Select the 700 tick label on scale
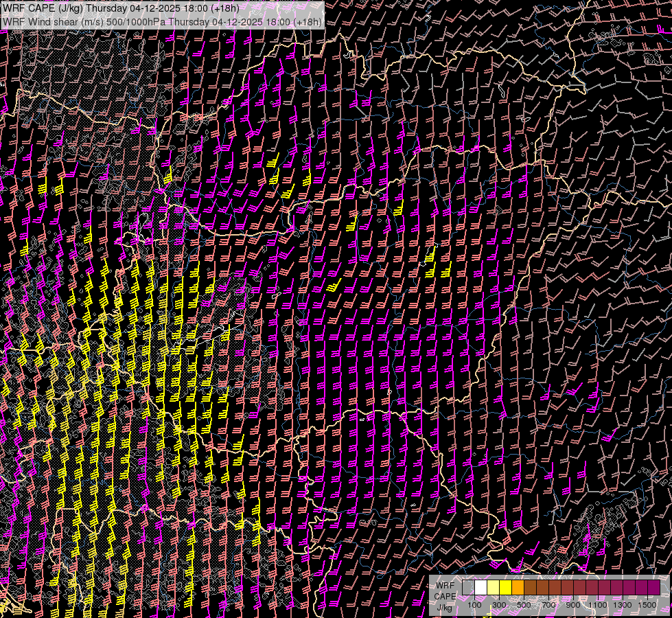 coord(548,605)
